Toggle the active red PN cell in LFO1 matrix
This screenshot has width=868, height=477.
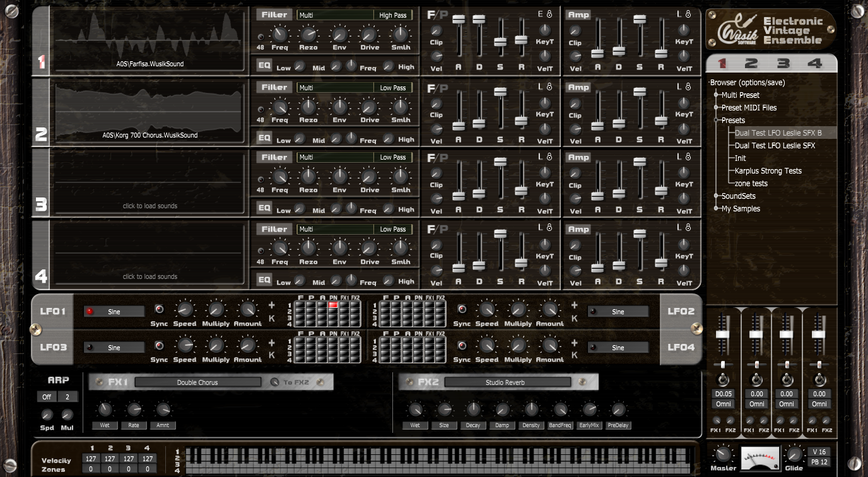pyautogui.click(x=333, y=305)
